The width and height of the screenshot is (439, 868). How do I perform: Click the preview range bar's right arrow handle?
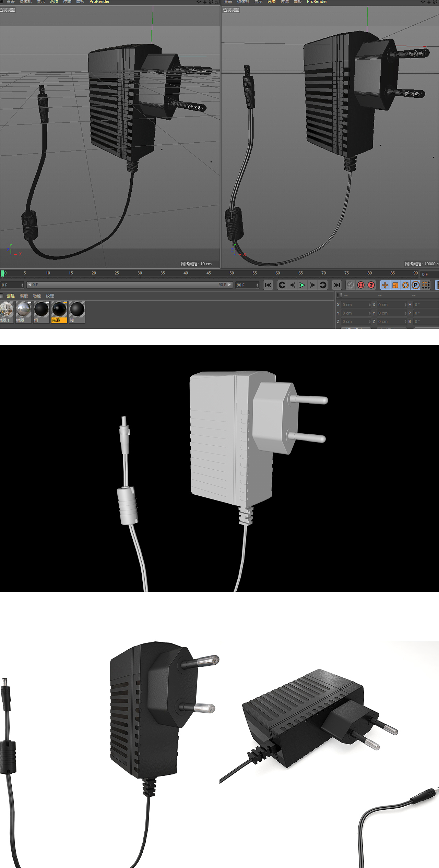tap(229, 285)
